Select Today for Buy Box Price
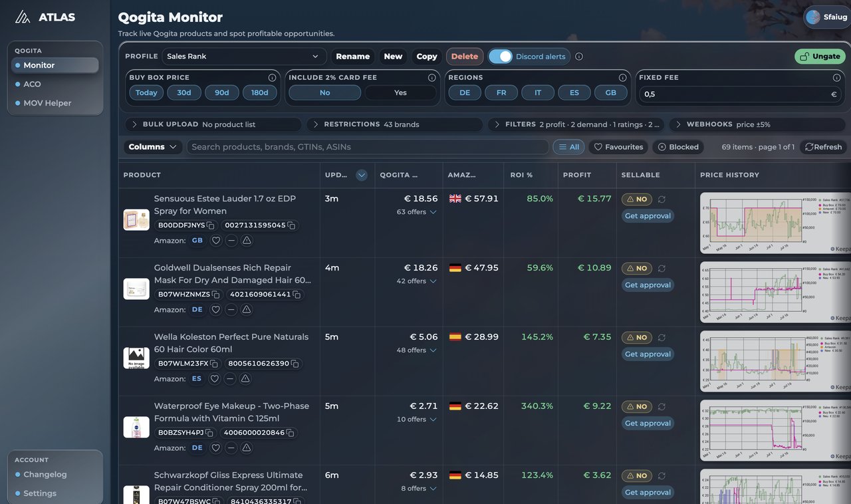This screenshot has width=851, height=504. pos(146,93)
